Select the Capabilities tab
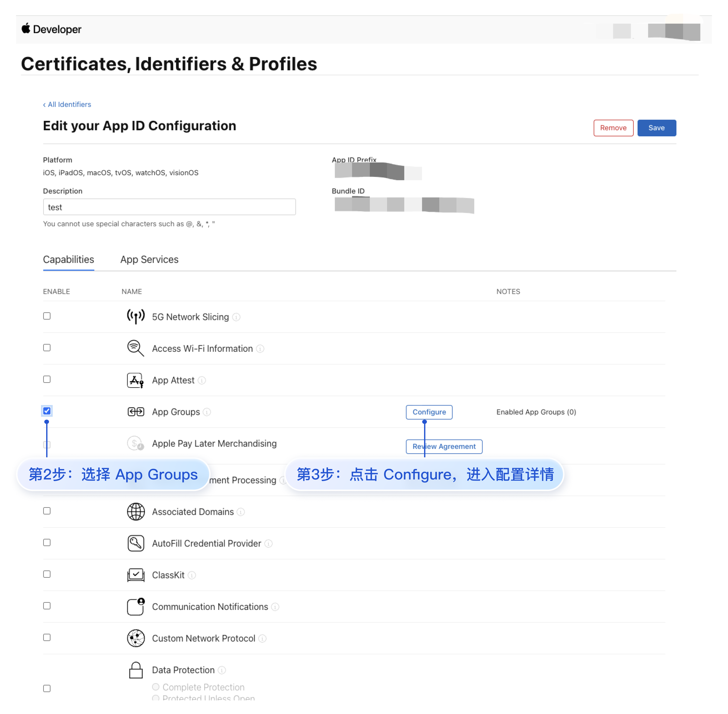 68,260
